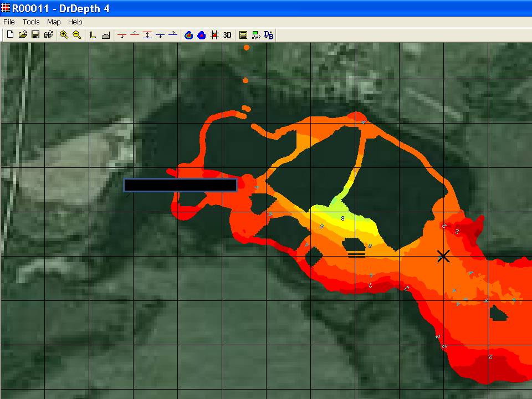532x399 pixels.
Task: Save the map with the floppy disk icon
Action: coord(35,35)
